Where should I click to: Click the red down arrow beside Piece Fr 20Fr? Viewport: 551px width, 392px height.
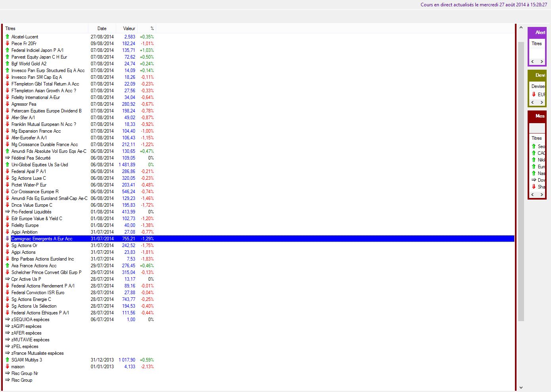pyautogui.click(x=7, y=44)
